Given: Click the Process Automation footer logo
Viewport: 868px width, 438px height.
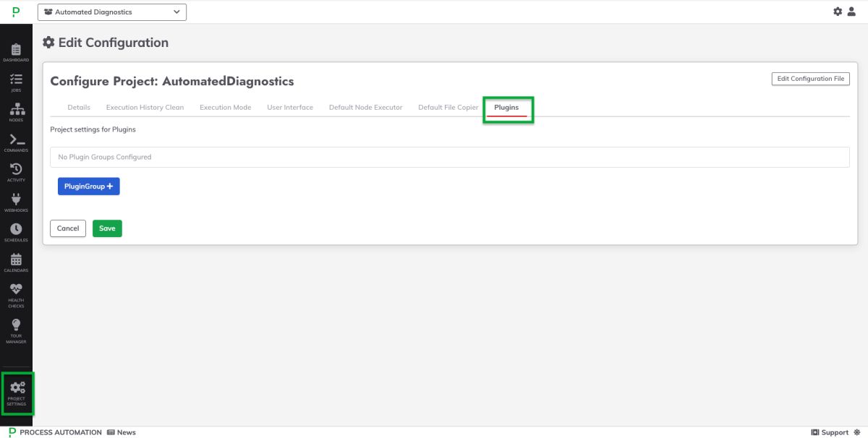Looking at the screenshot, I should coord(55,432).
